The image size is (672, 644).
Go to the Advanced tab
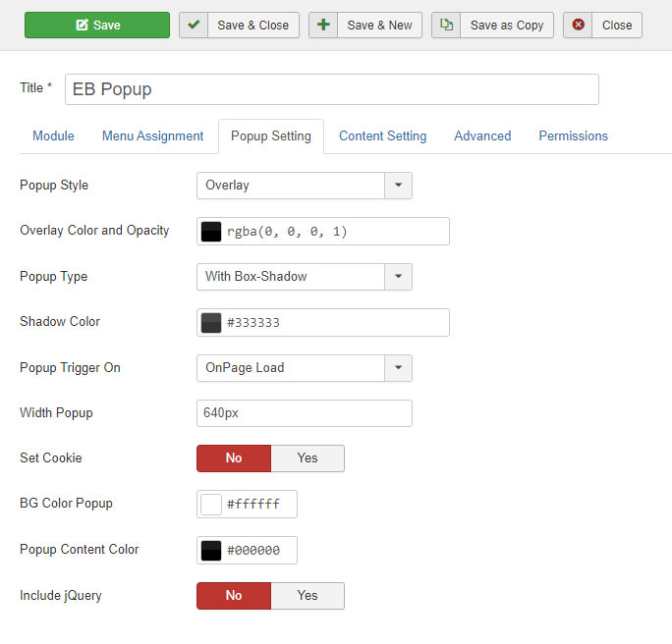[482, 136]
